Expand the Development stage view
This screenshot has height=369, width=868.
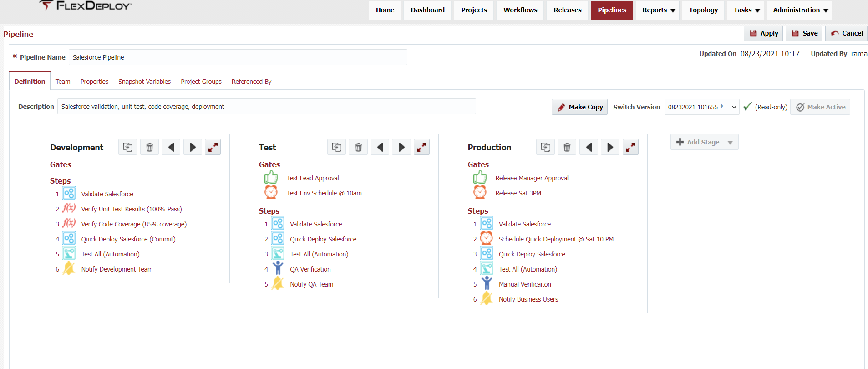[x=213, y=147]
